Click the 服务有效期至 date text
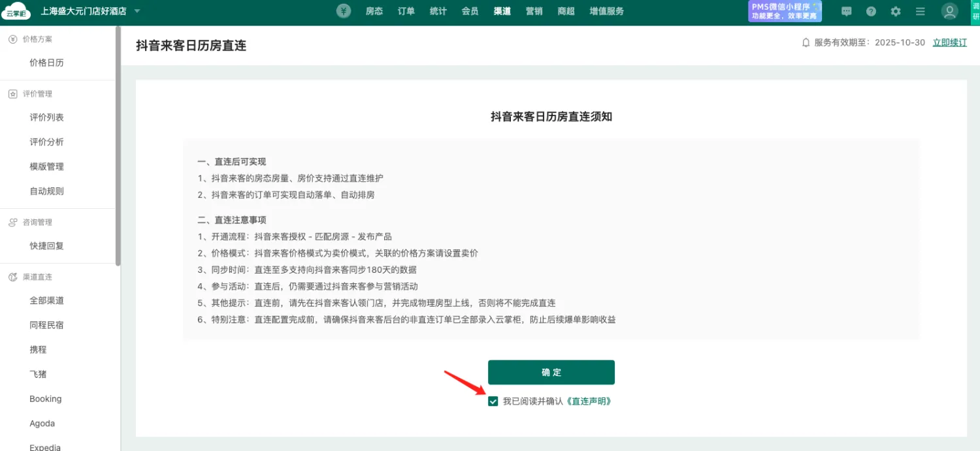 pos(870,42)
